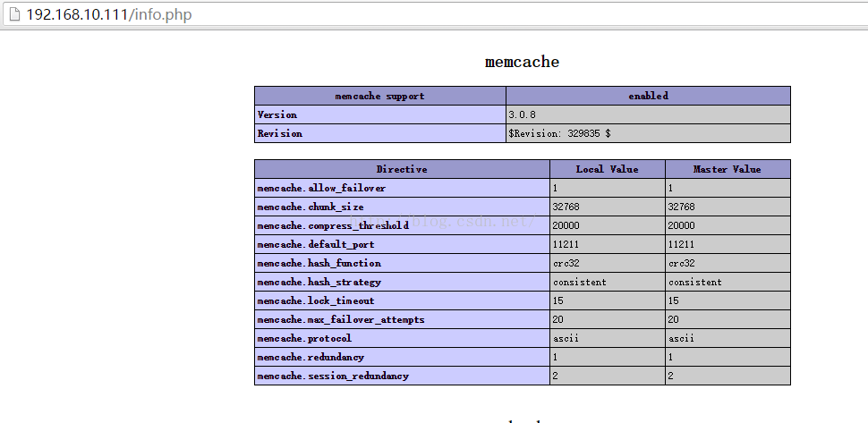Click the page icon in address bar
868x423 pixels.
(x=15, y=13)
